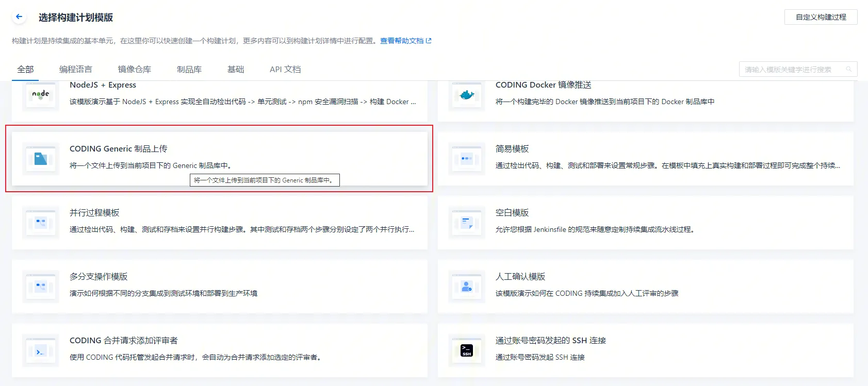Screen dimensions: 868x386
Task: Switch to the 镜像仓库 tab
Action: [135, 70]
